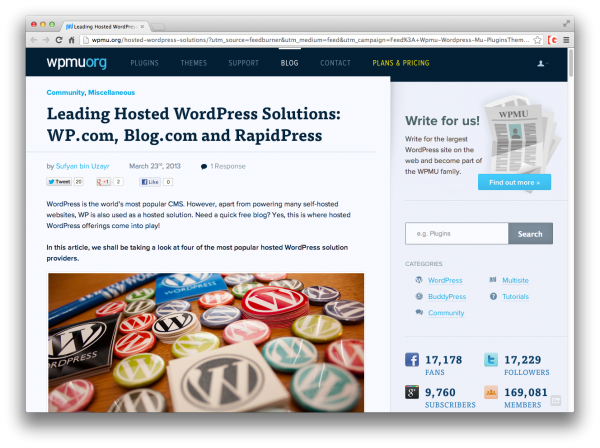Open the WordPress buttons article image

point(206,342)
